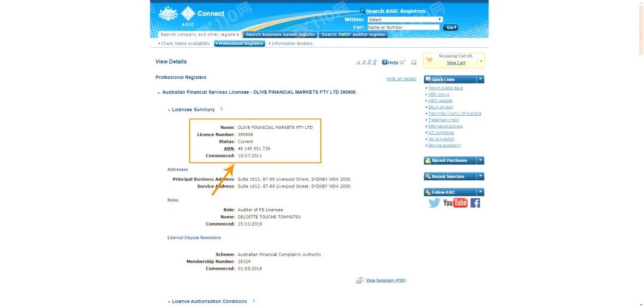
Task: Click Australian Financial Complaints Authority text
Action: pyautogui.click(x=279, y=254)
